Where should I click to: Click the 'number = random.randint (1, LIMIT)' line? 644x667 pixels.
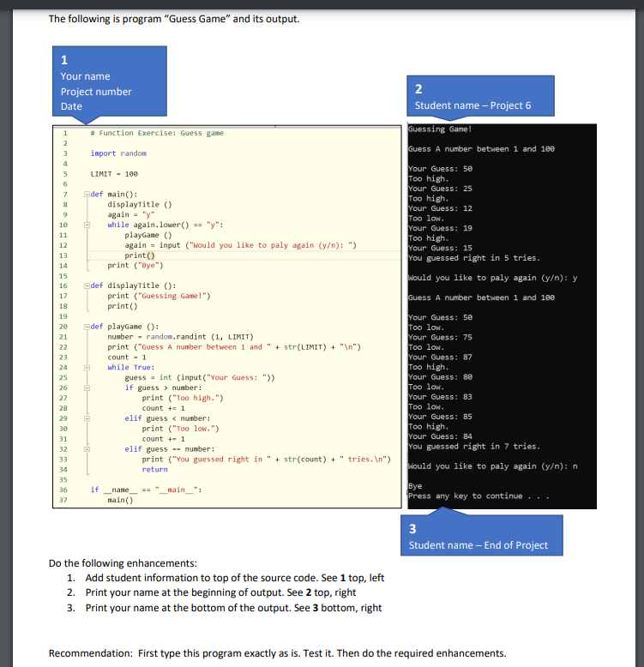coord(180,337)
